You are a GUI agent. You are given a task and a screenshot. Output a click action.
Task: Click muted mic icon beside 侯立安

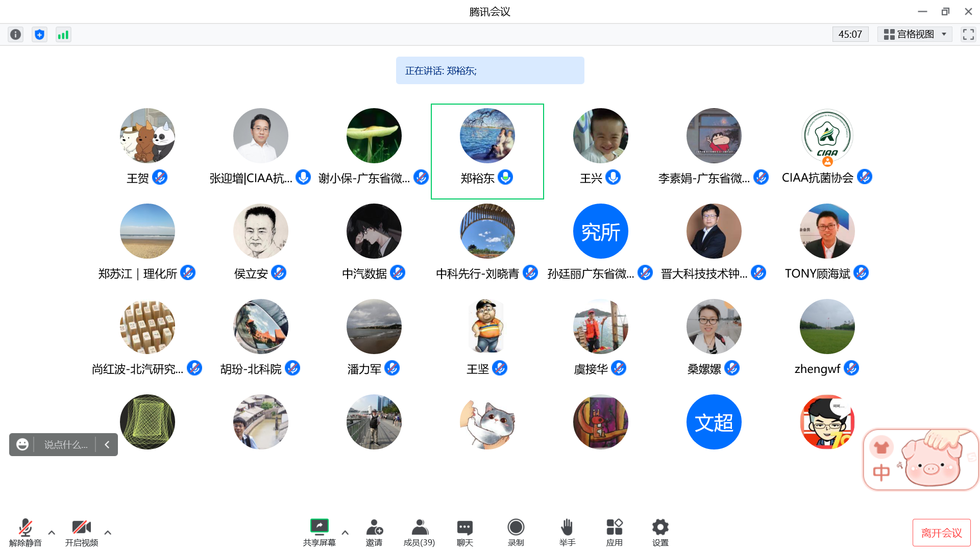point(279,272)
